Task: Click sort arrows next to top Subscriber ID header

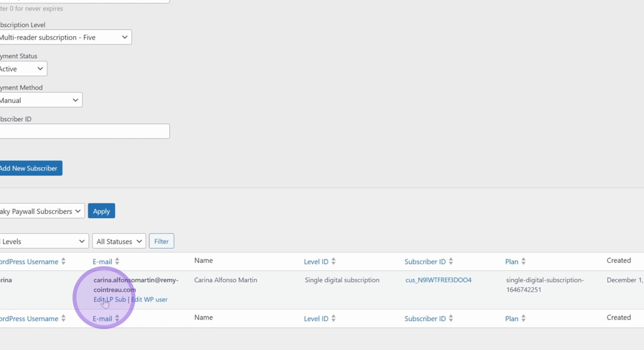Action: [451, 261]
